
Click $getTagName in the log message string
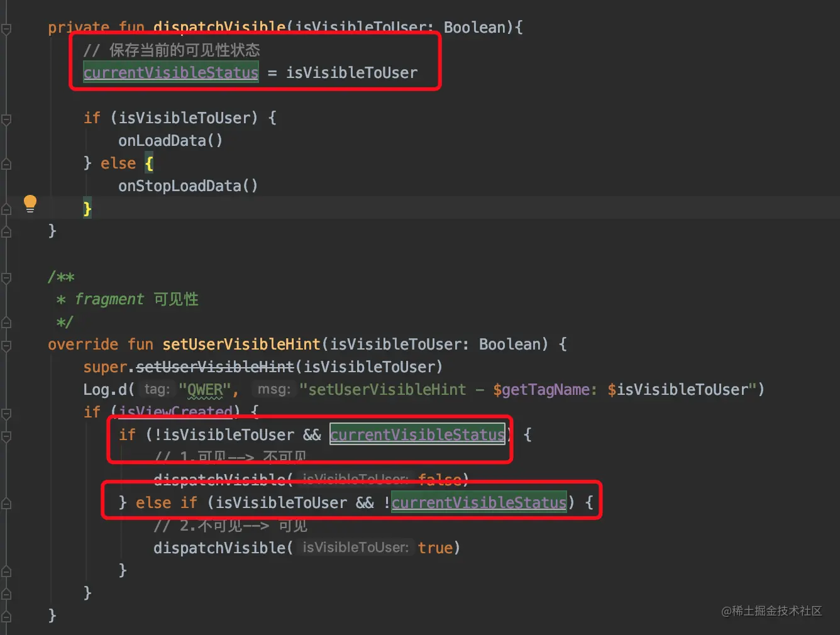541,390
